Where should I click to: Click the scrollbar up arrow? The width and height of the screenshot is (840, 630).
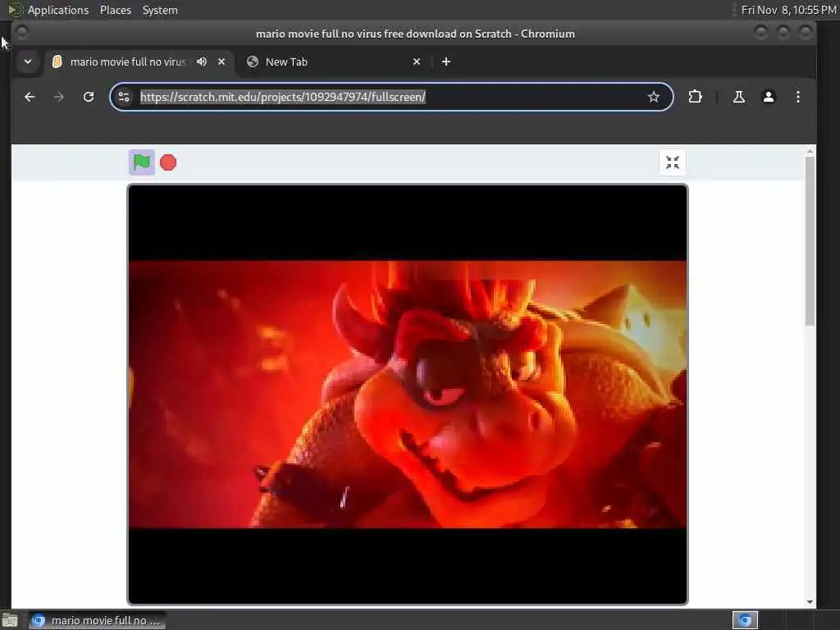(810, 152)
